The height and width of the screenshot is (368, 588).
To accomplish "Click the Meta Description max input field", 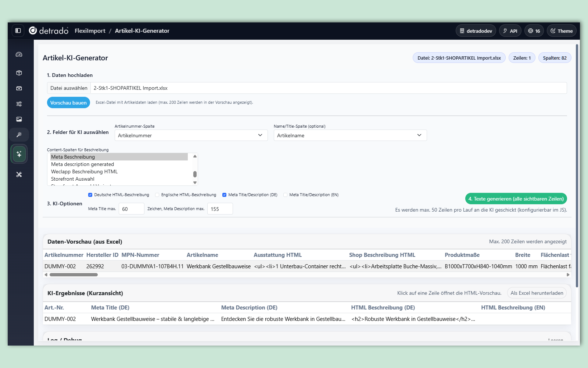I will click(220, 209).
